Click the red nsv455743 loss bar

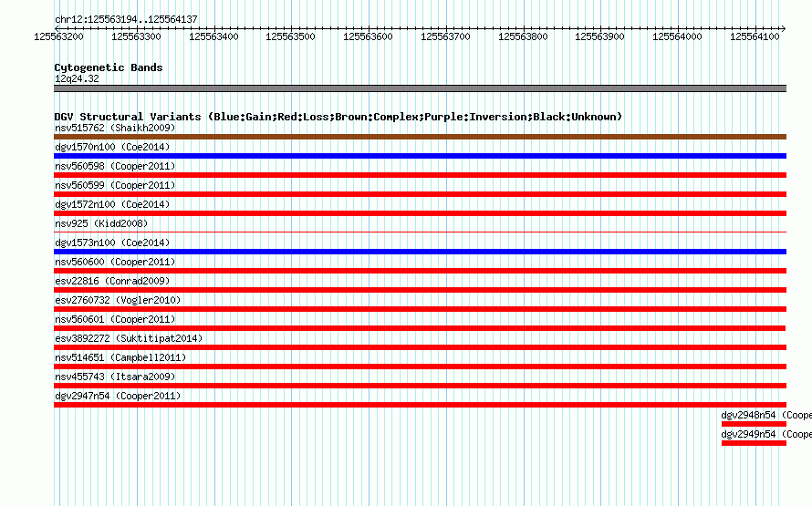420,386
